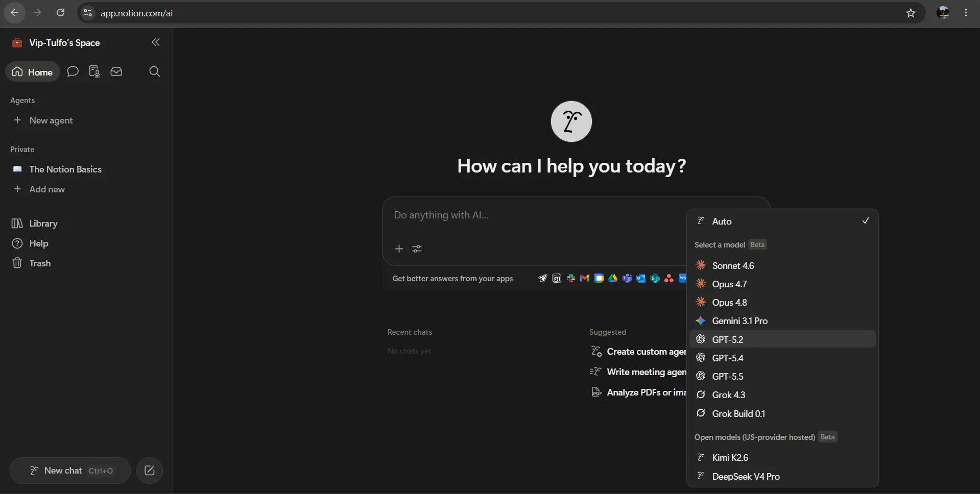Viewport: 980px width, 494px height.
Task: Connect the Outlook app icon
Action: coord(641,278)
